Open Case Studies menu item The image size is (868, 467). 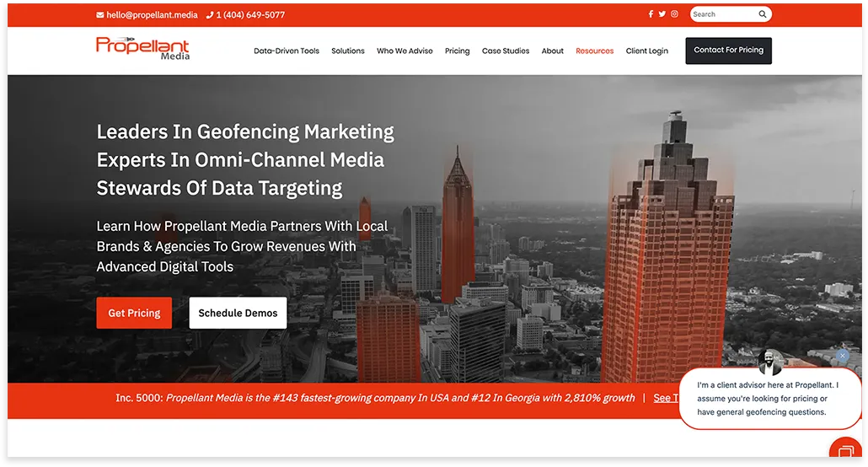pos(506,51)
